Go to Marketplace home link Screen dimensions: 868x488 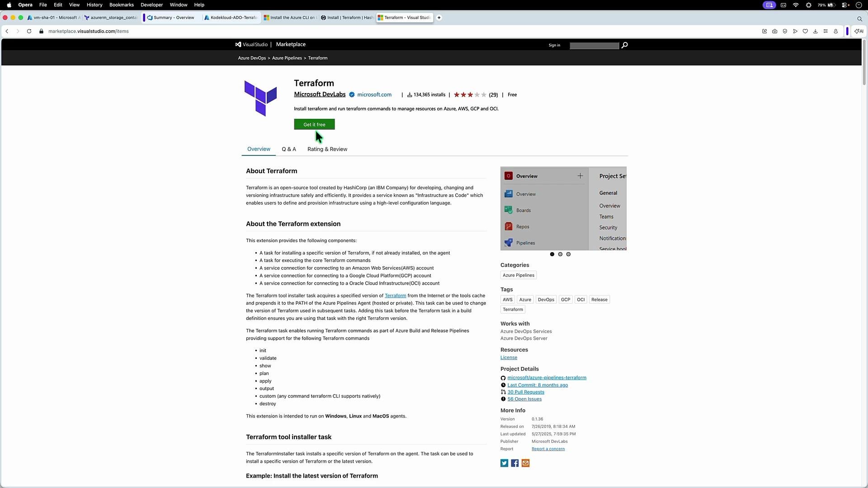click(291, 44)
